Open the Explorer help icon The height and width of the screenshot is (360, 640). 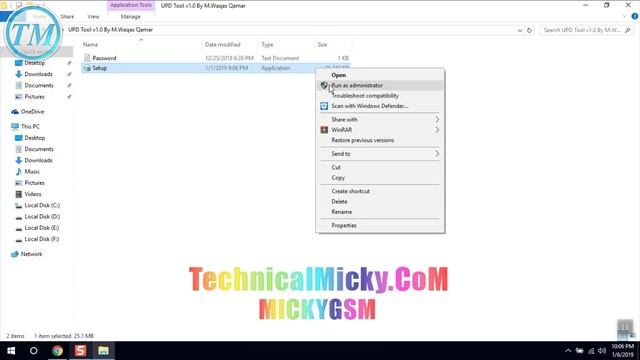[x=635, y=16]
